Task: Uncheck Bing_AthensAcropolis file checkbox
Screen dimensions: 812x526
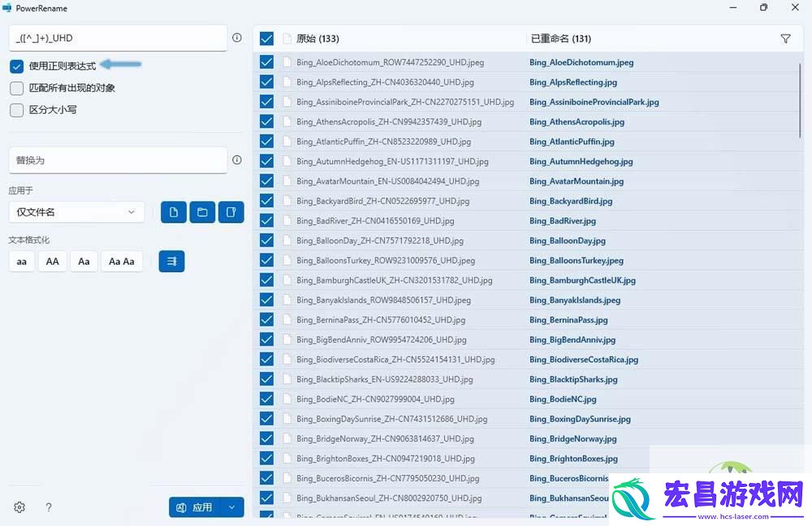Action: (x=266, y=122)
